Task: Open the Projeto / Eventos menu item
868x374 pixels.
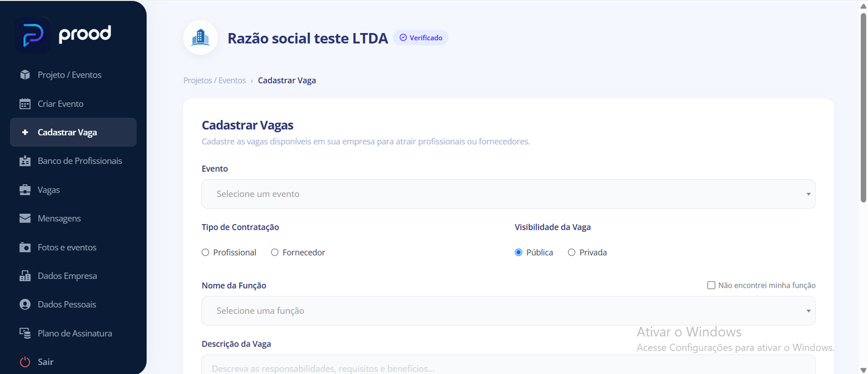Action: tap(73, 75)
